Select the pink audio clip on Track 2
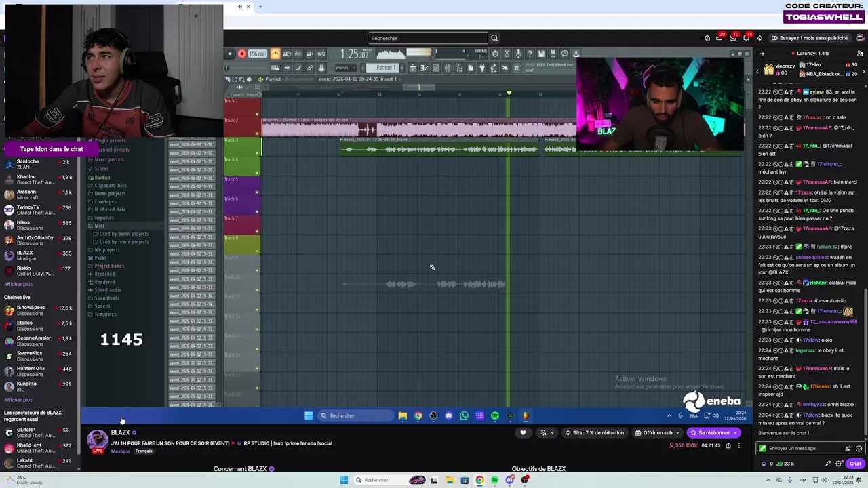Viewport: 868px width, 488px height. click(x=419, y=127)
